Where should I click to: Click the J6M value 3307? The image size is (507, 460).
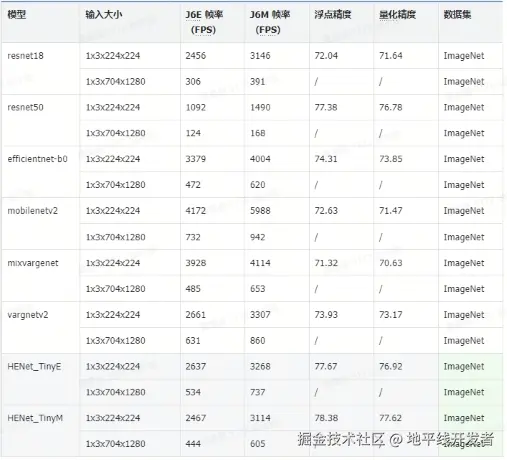260,315
